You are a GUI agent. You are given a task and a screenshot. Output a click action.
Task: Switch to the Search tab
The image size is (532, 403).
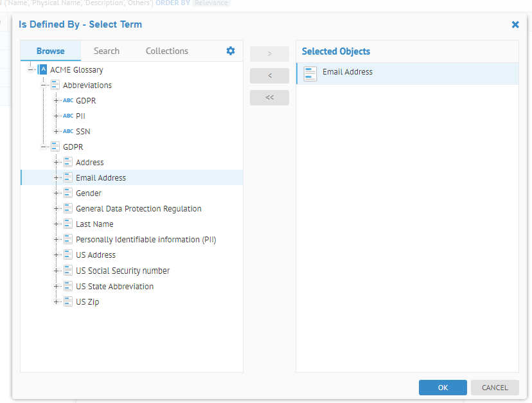(106, 51)
